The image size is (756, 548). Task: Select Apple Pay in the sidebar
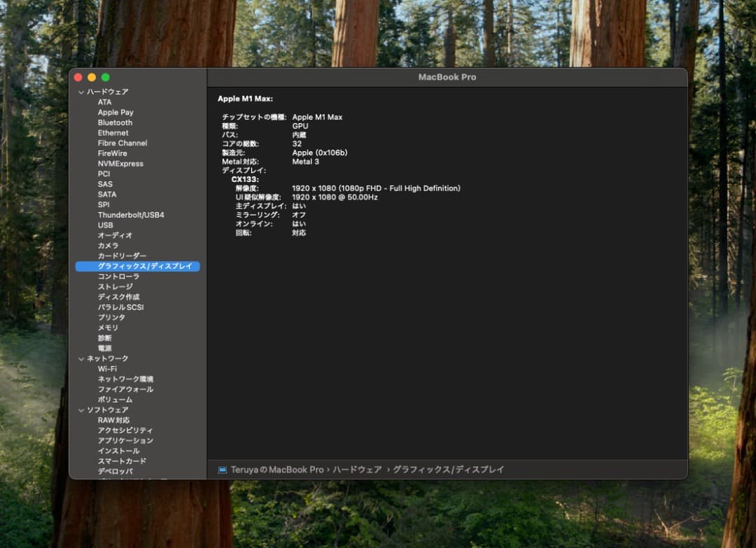pos(115,112)
